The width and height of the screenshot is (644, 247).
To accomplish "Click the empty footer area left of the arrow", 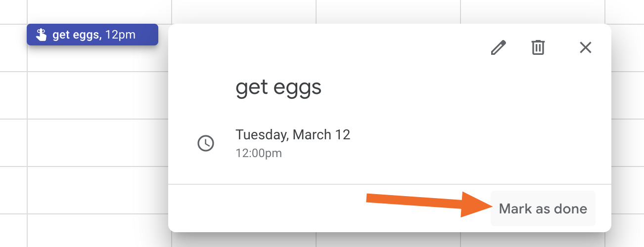I will 267,208.
